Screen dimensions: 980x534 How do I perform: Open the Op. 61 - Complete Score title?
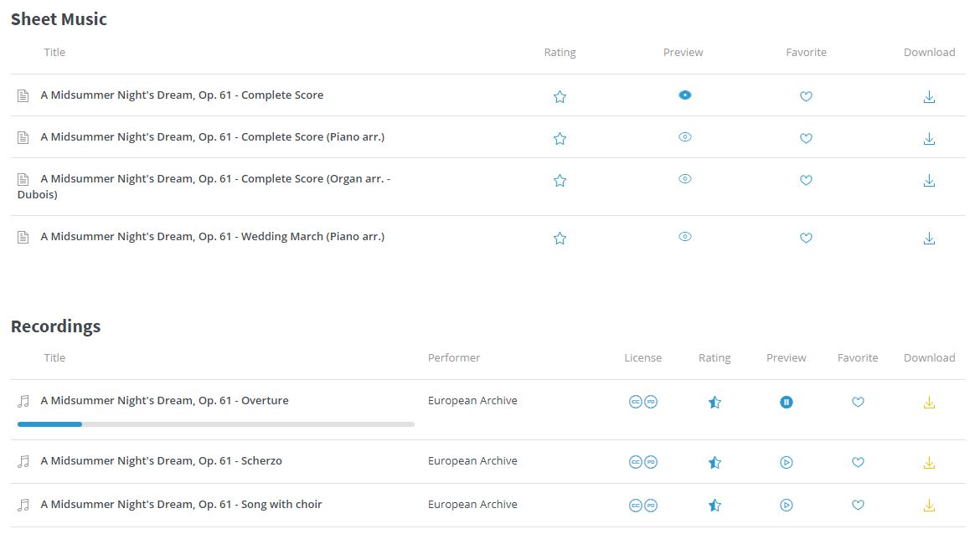click(x=182, y=95)
